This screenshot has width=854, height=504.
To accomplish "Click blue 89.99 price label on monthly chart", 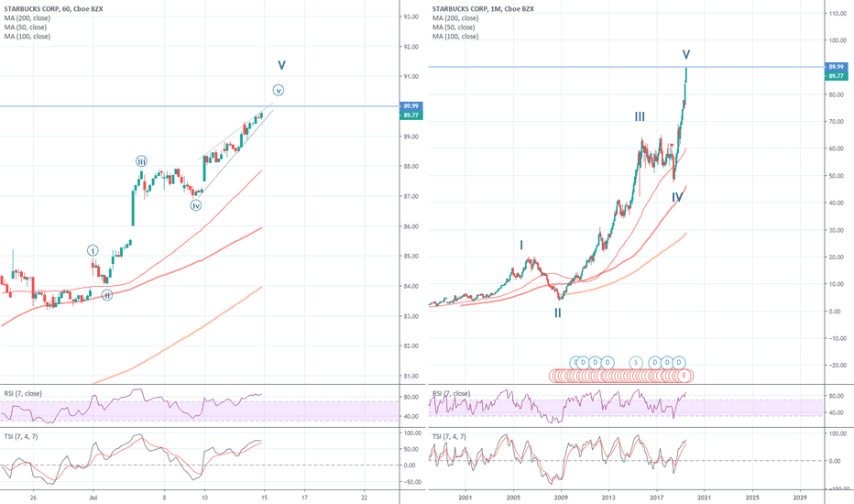I will (836, 67).
